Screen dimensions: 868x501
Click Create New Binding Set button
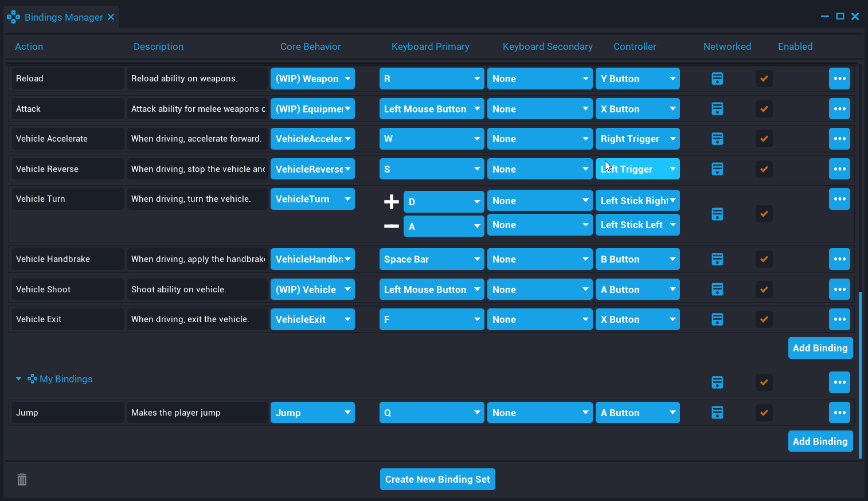pyautogui.click(x=437, y=479)
